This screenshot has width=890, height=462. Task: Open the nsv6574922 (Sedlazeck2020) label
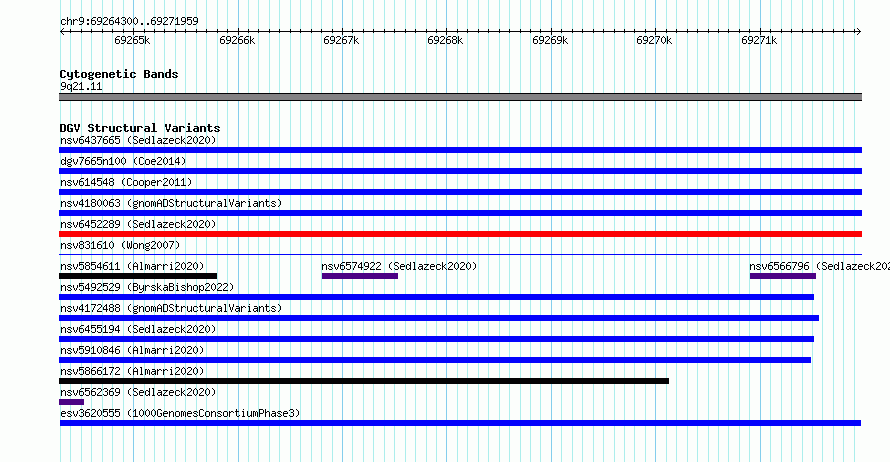coord(399,266)
